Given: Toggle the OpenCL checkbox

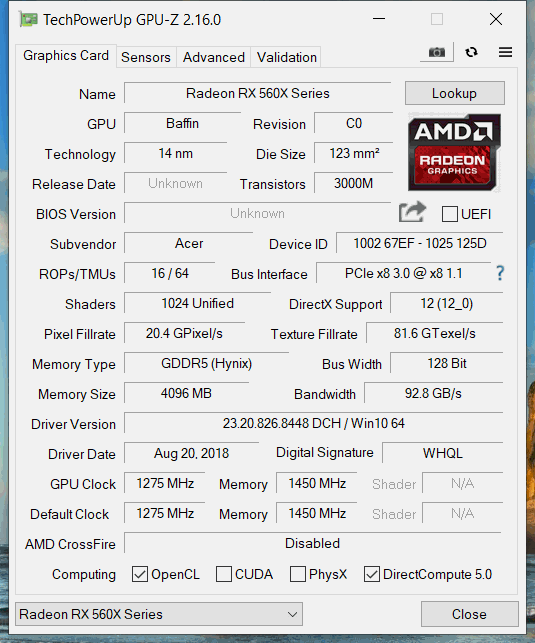Looking at the screenshot, I should click(140, 574).
